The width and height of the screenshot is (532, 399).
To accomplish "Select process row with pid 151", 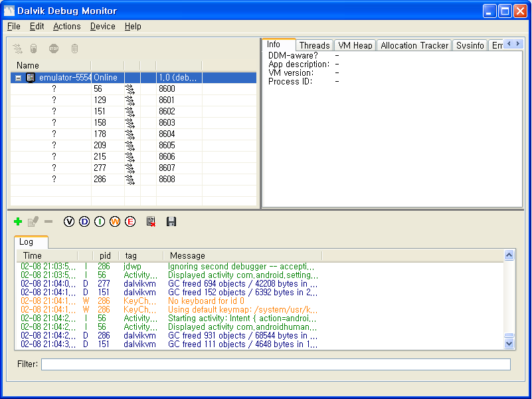I will 133,111.
